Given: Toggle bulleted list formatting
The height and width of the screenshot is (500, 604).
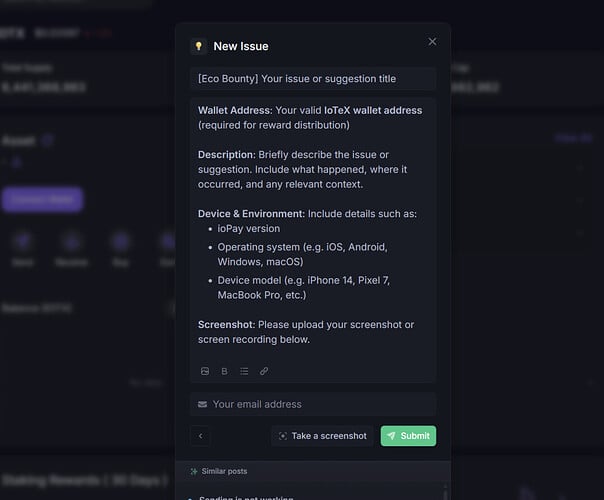Looking at the screenshot, I should [x=244, y=371].
